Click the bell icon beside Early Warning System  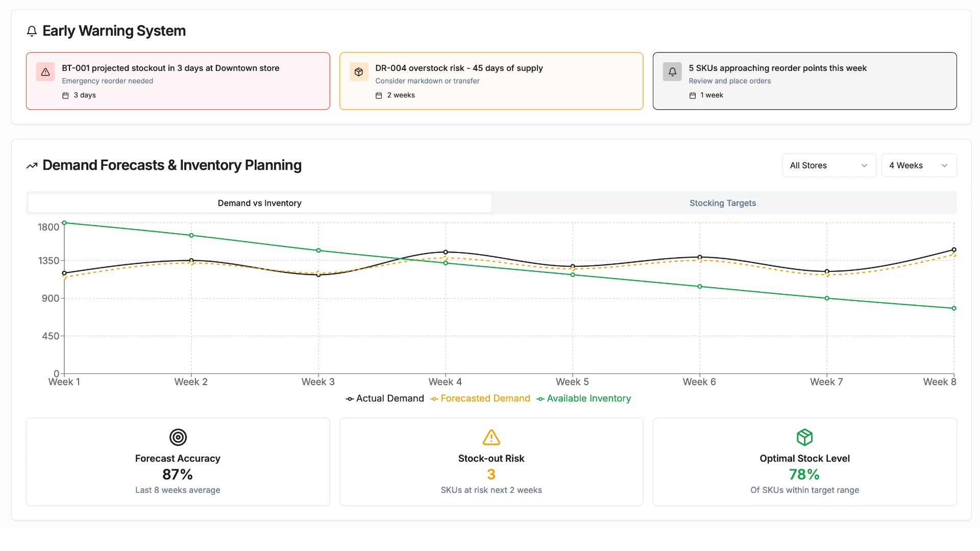tap(32, 31)
